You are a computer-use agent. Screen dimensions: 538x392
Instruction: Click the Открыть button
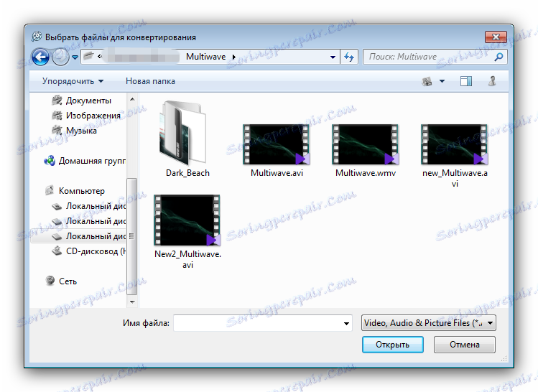tap(392, 345)
